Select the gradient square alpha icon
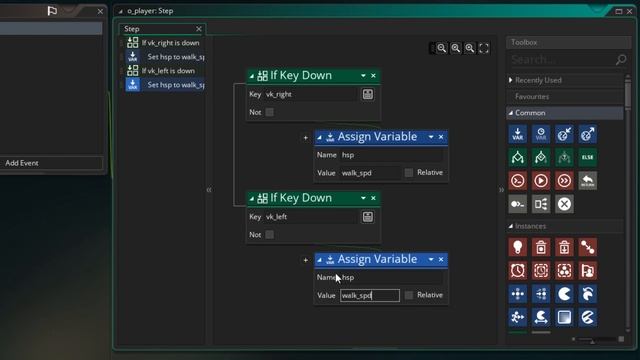 pos(564,317)
